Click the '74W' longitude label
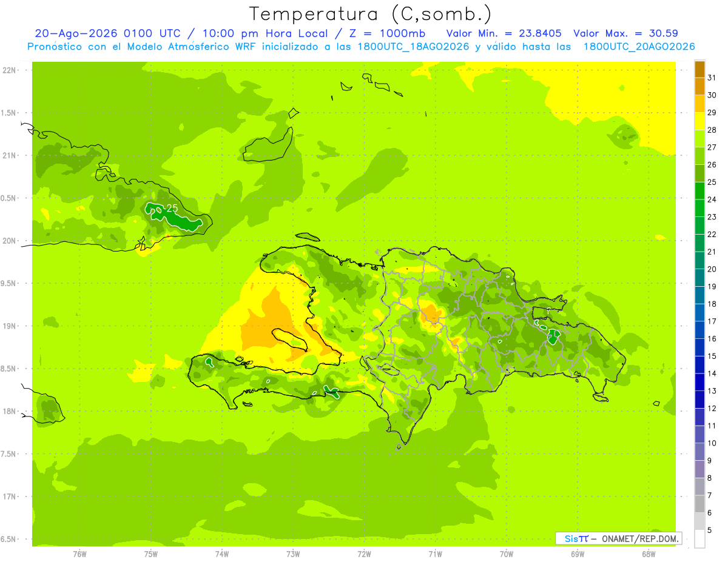This screenshot has width=728, height=562. pos(221,554)
